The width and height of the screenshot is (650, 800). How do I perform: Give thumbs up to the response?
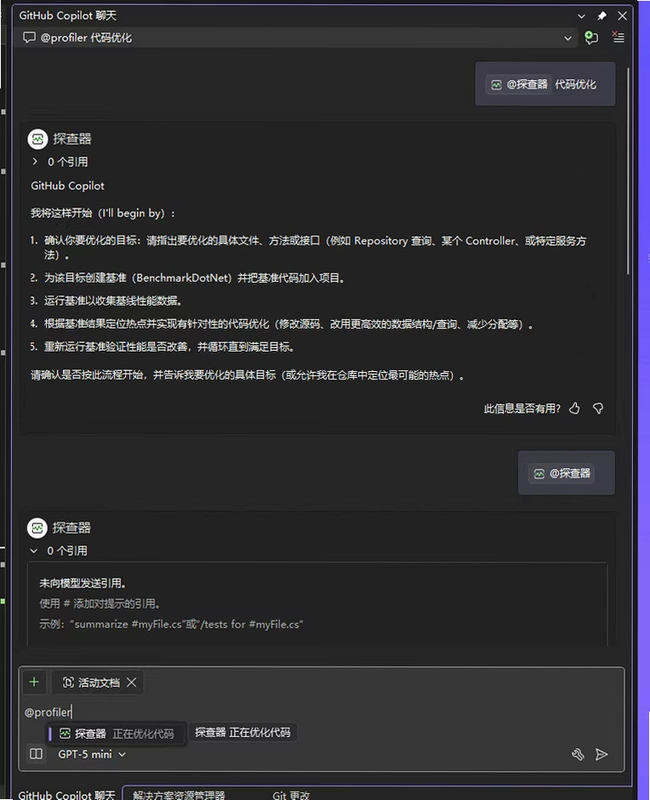pyautogui.click(x=574, y=408)
